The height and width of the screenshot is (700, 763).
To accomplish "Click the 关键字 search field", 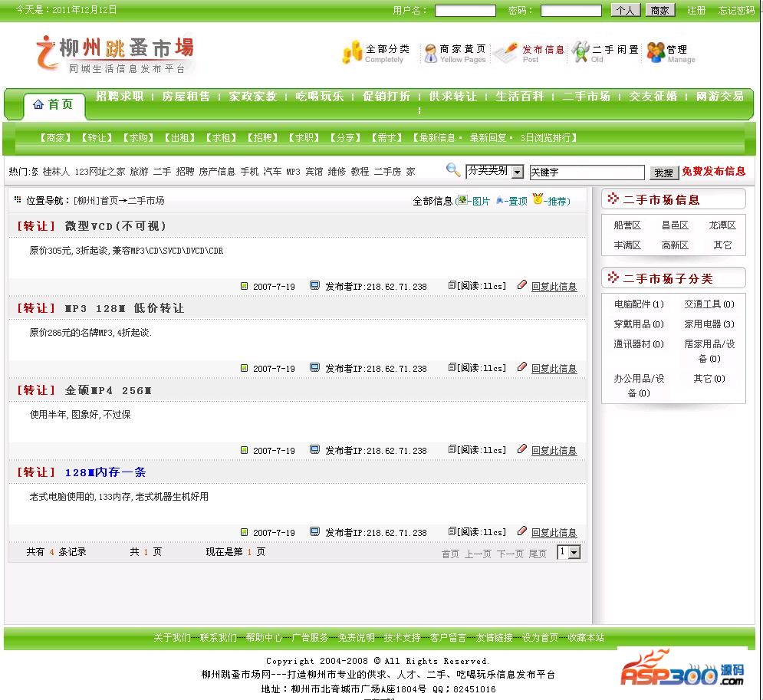I will (587, 173).
